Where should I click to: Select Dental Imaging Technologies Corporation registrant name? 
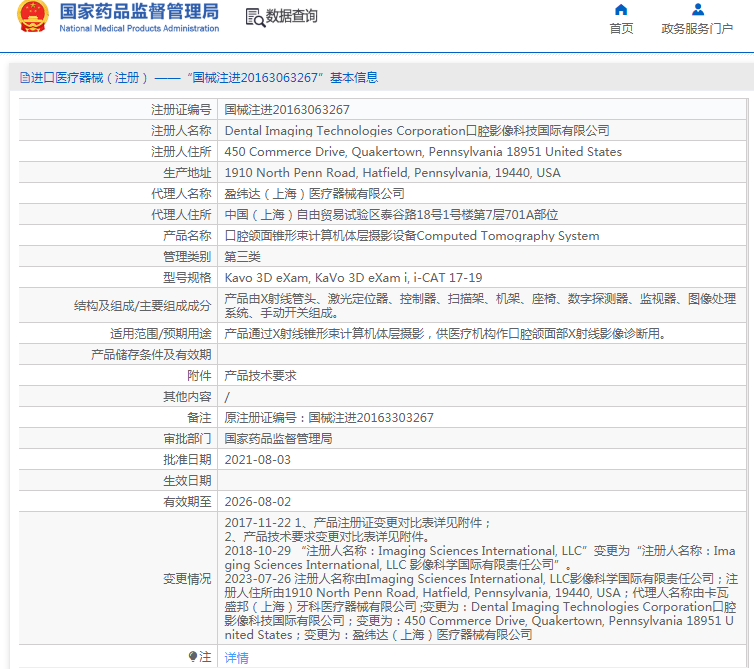click(x=417, y=131)
